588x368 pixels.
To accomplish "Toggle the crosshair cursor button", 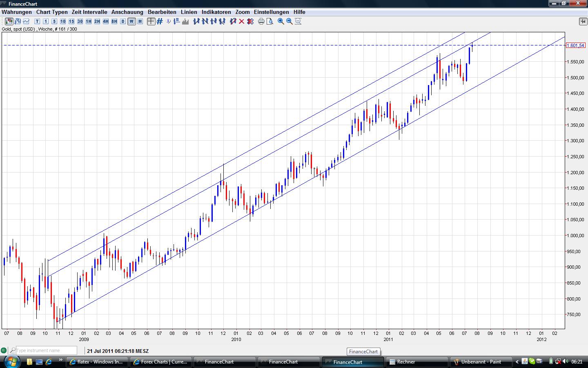I will click(151, 21).
